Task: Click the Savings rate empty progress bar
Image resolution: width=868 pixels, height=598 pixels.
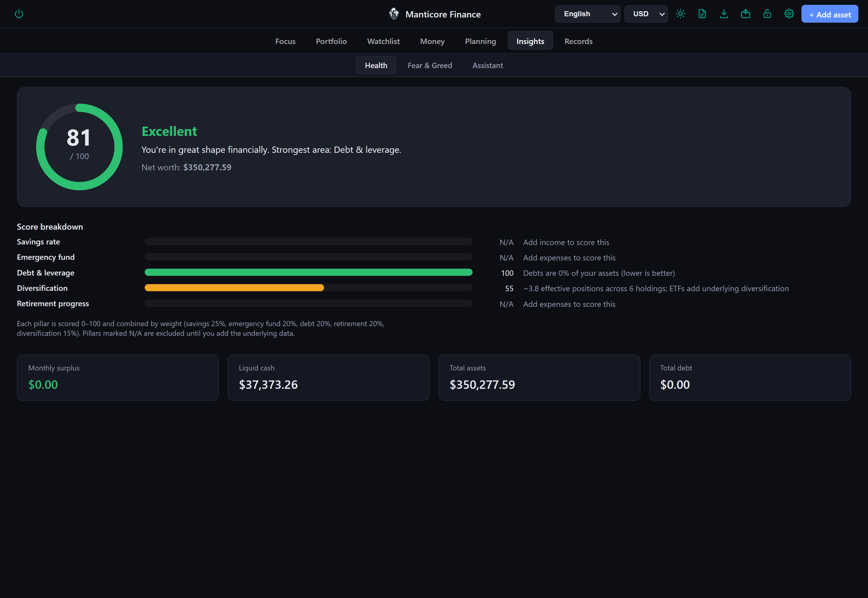Action: (x=308, y=242)
